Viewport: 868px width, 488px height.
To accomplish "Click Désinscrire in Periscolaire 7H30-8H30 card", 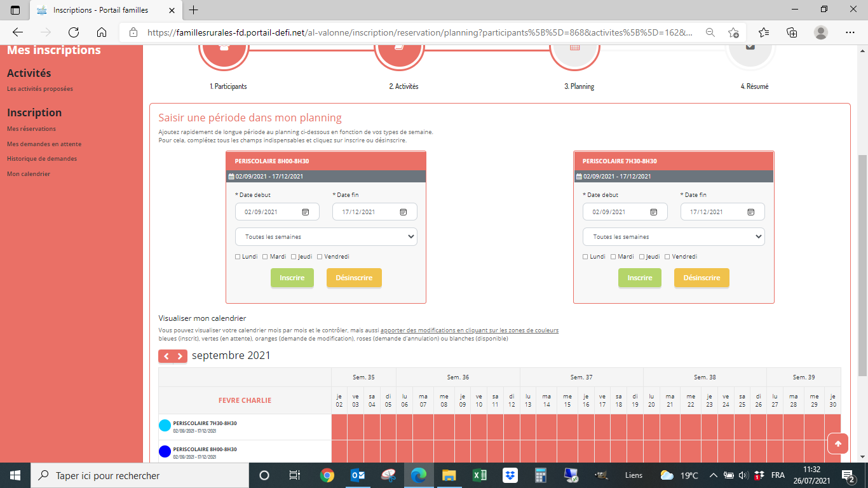I will tap(702, 278).
